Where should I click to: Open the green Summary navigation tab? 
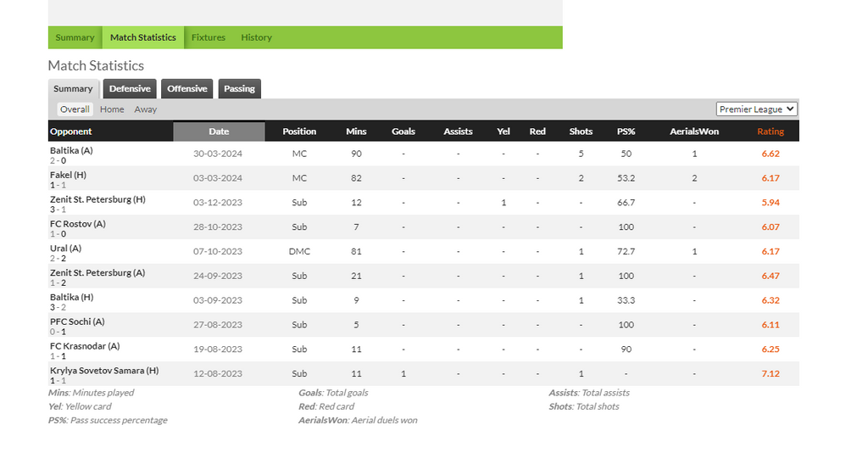(x=75, y=37)
